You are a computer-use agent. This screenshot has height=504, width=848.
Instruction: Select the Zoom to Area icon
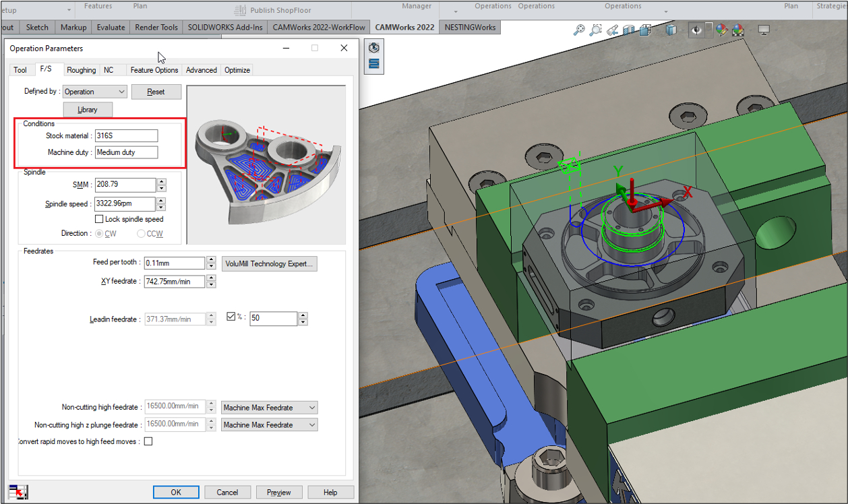(596, 30)
